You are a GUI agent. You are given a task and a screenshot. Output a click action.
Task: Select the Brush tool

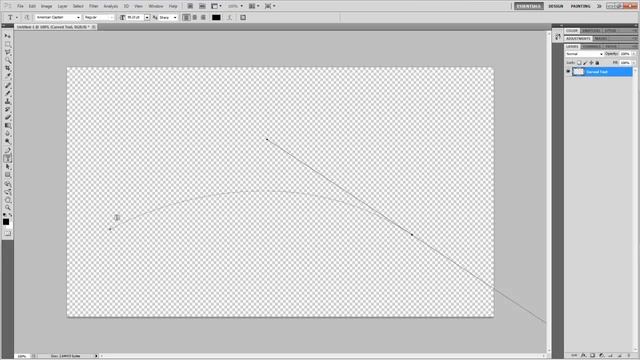[x=7, y=93]
